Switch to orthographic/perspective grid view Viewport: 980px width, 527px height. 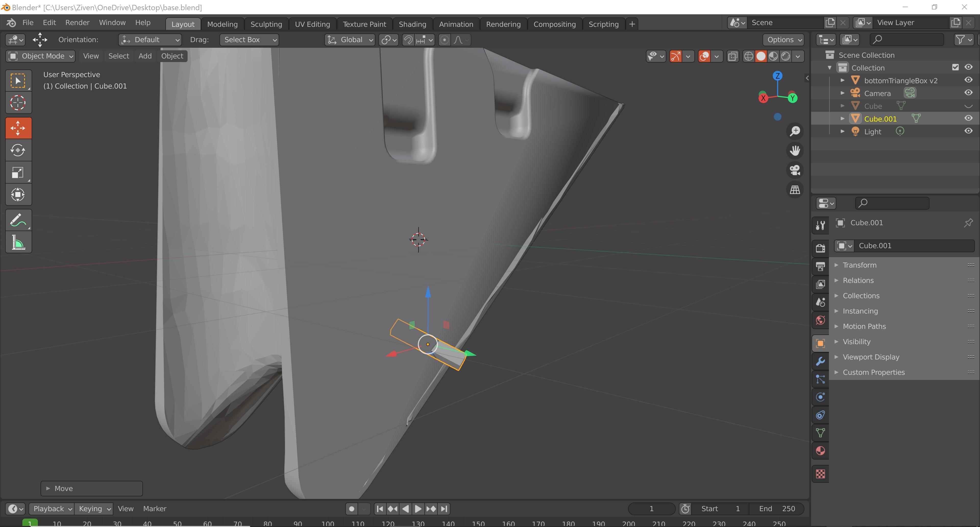click(x=795, y=189)
